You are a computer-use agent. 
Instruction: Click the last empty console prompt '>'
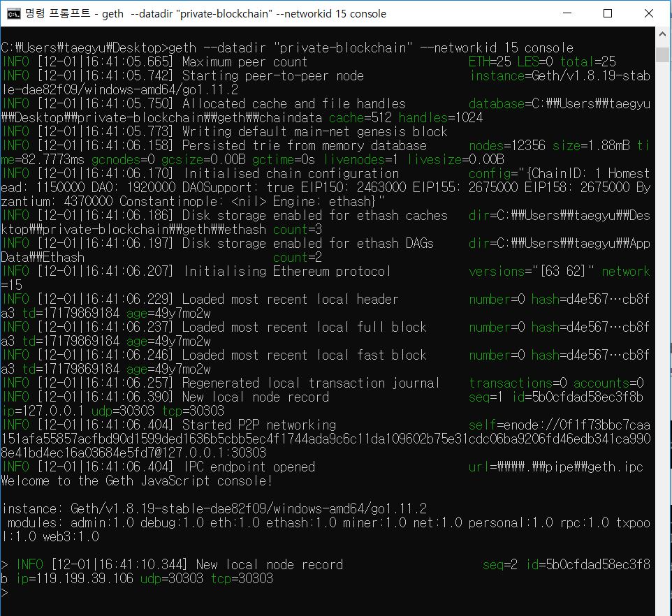click(x=4, y=593)
